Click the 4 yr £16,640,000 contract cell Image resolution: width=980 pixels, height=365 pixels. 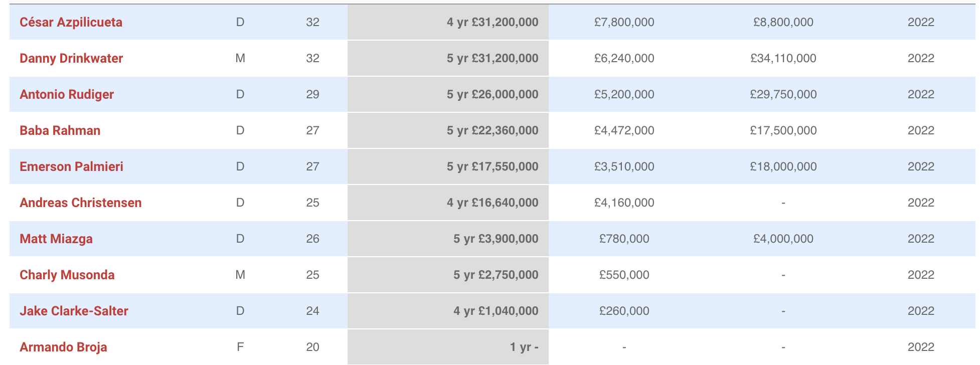click(492, 203)
